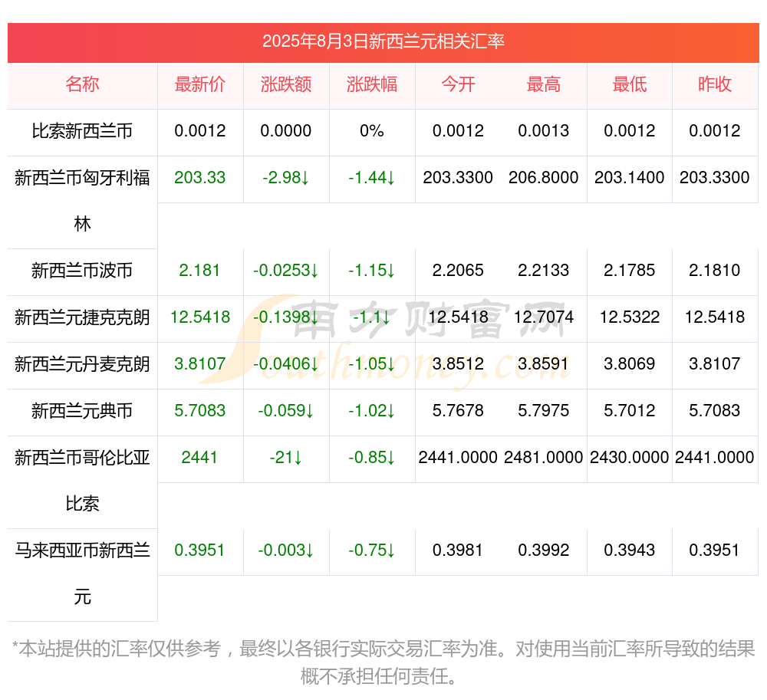
Task: Click change percent -1.05↓
Action: pyautogui.click(x=372, y=363)
